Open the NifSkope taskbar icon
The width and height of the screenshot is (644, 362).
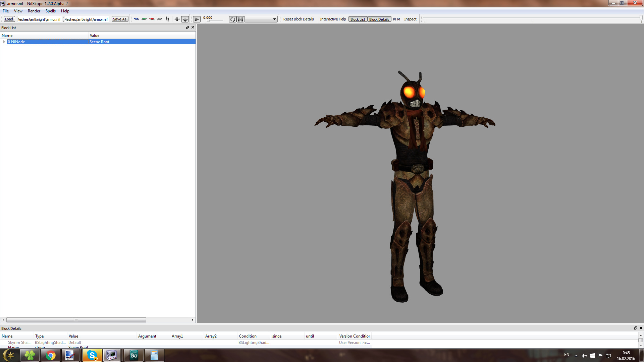click(x=112, y=355)
